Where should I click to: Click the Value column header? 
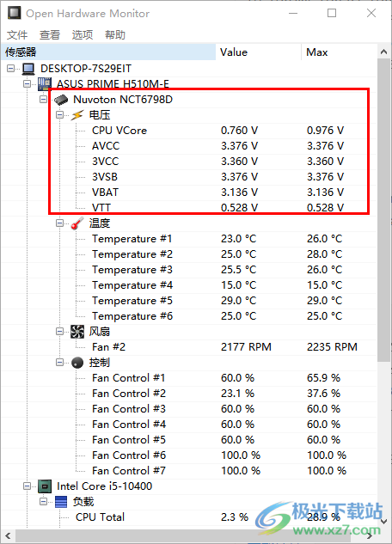click(x=259, y=52)
